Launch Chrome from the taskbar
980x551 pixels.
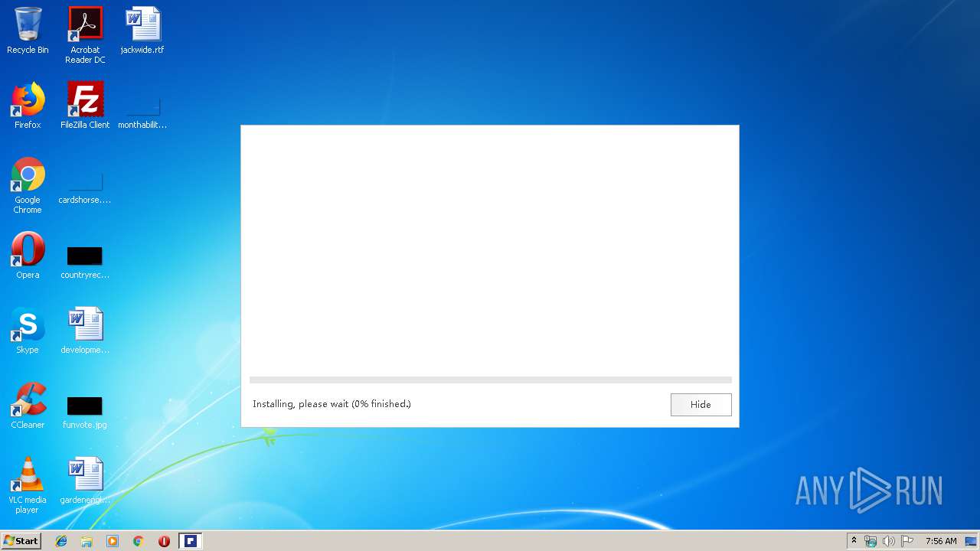point(138,541)
